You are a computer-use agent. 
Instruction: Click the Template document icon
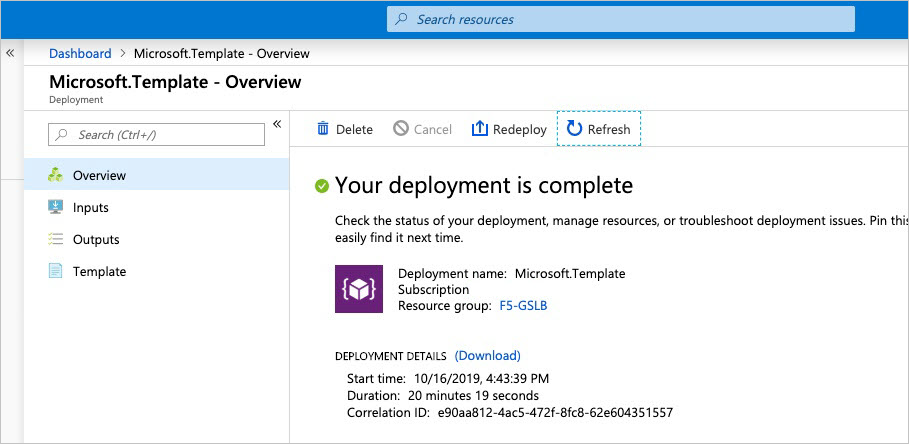(x=56, y=271)
